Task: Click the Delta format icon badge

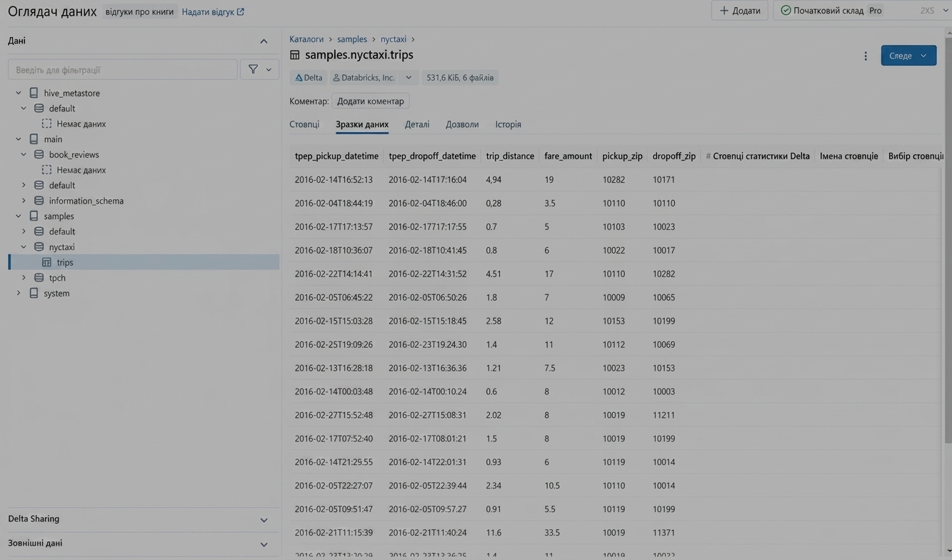Action: click(299, 77)
